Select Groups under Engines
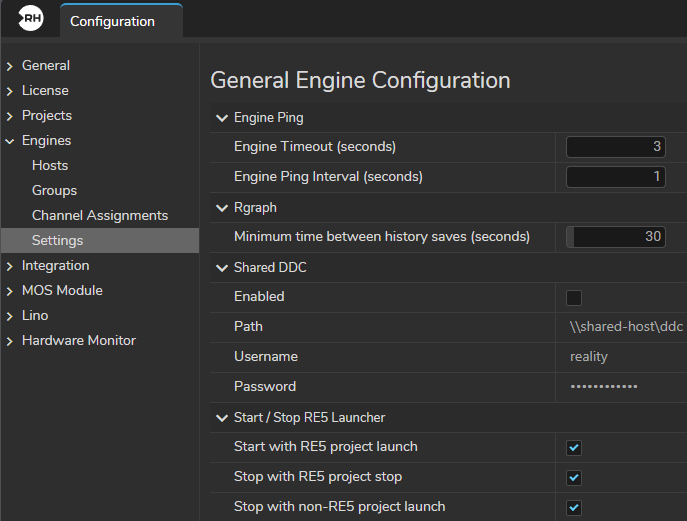Image resolution: width=687 pixels, height=521 pixels. point(54,190)
